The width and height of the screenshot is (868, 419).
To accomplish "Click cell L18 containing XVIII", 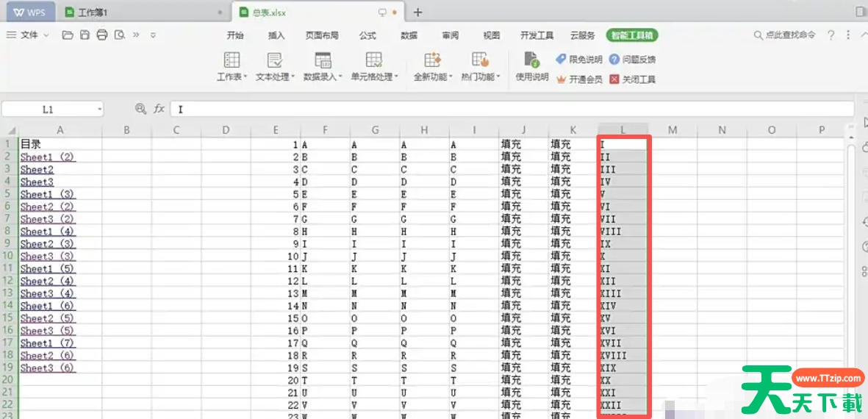I will point(623,355).
